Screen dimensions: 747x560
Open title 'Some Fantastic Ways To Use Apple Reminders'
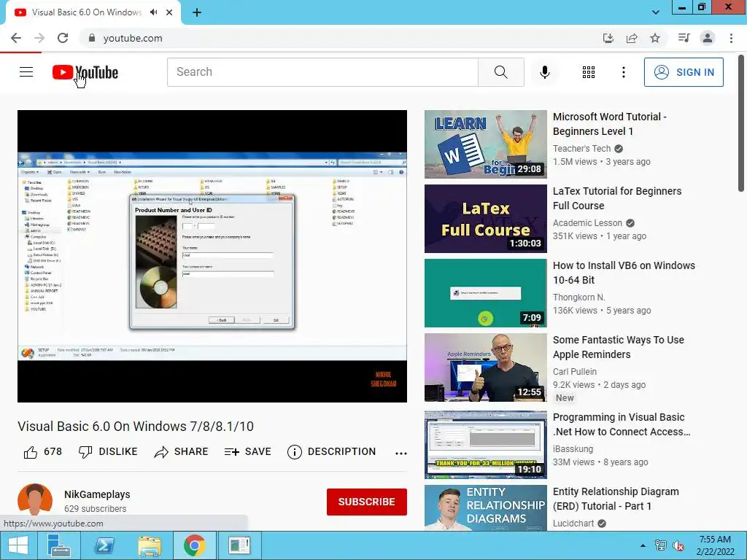(619, 346)
